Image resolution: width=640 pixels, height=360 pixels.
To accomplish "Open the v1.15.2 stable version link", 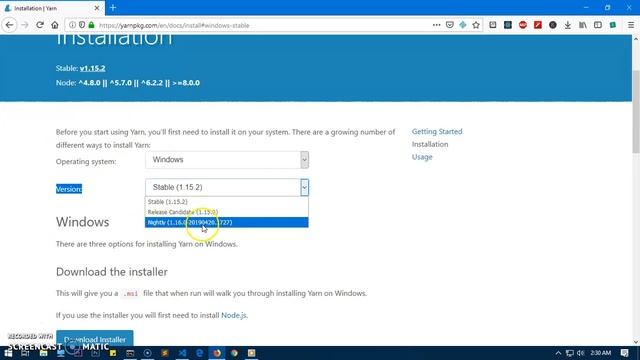I will 93,68.
